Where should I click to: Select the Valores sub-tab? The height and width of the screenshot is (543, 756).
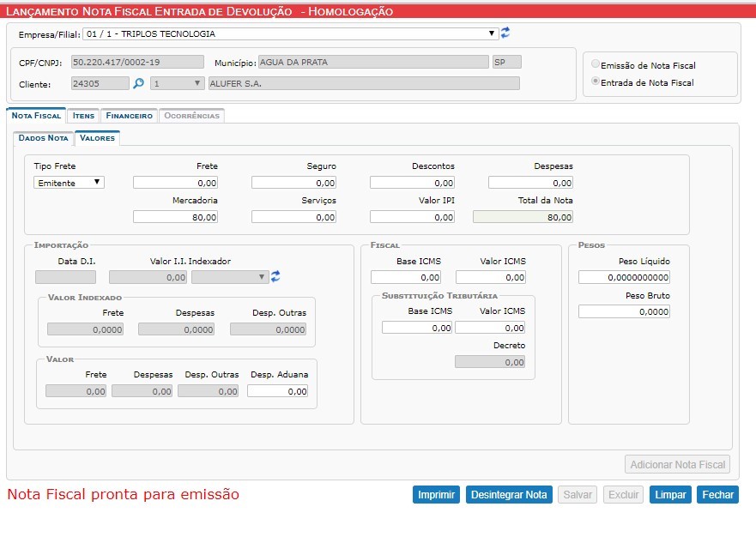pos(97,138)
